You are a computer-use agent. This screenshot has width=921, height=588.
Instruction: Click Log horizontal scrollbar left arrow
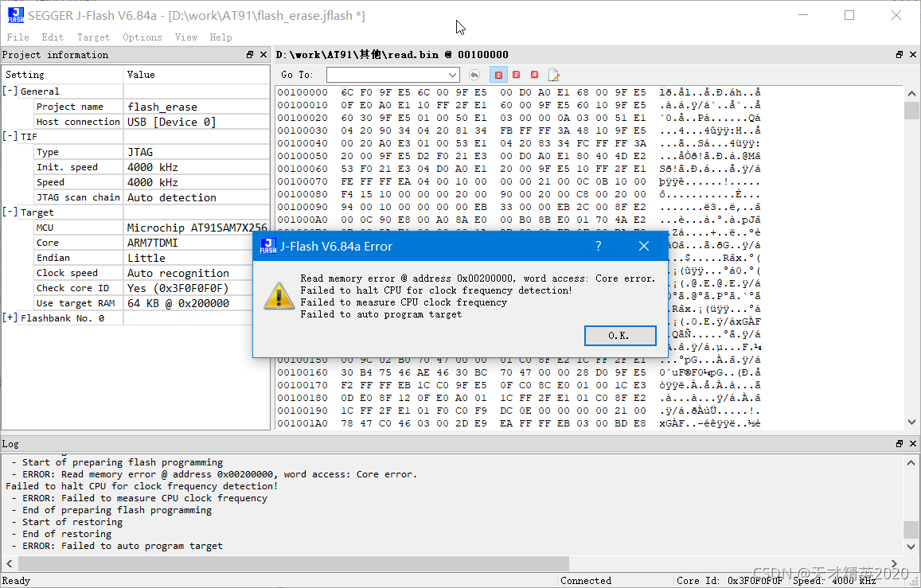point(9,563)
